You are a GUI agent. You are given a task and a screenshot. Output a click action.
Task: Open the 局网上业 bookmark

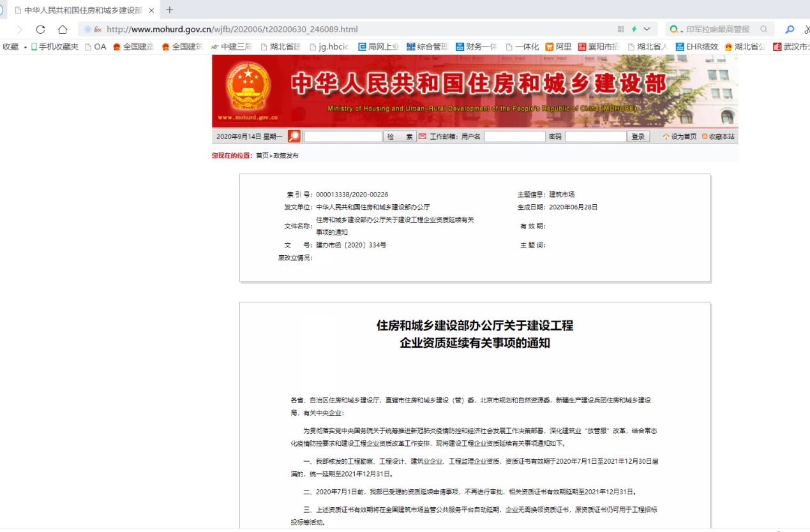[379, 47]
